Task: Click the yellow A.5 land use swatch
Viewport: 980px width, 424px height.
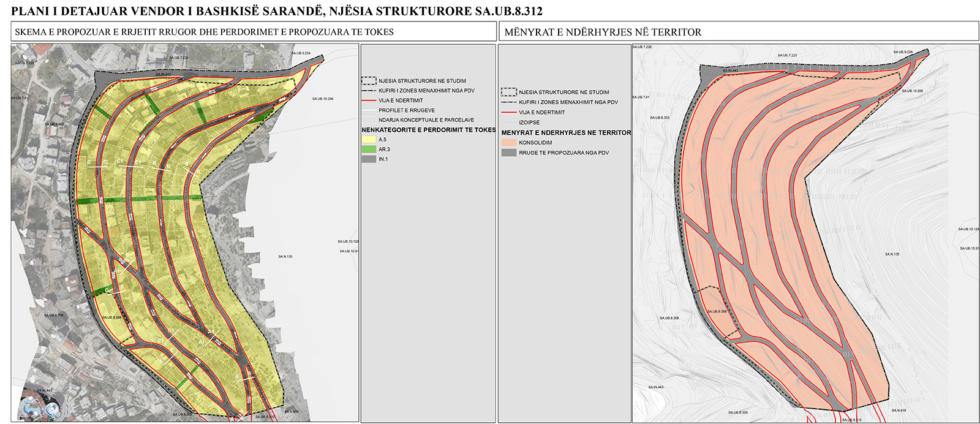Action: pos(369,140)
